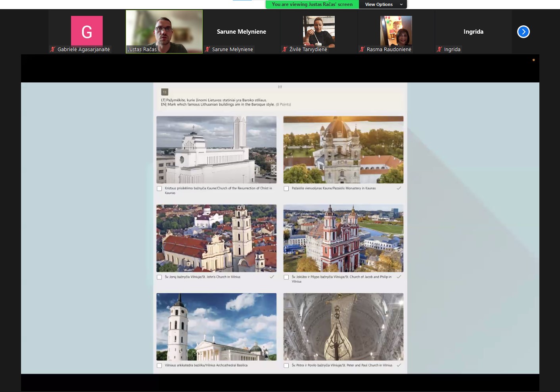Click the question number 13 badge
560x392 pixels.
(165, 92)
